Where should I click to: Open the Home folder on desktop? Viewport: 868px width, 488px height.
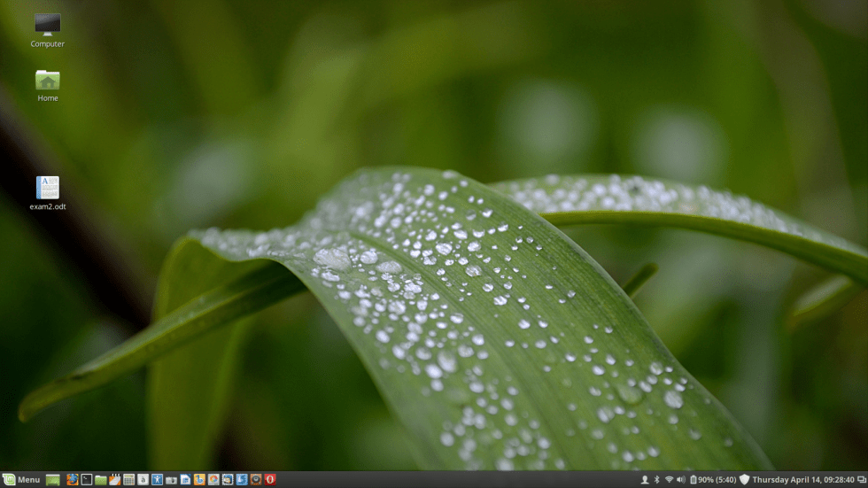tap(47, 81)
